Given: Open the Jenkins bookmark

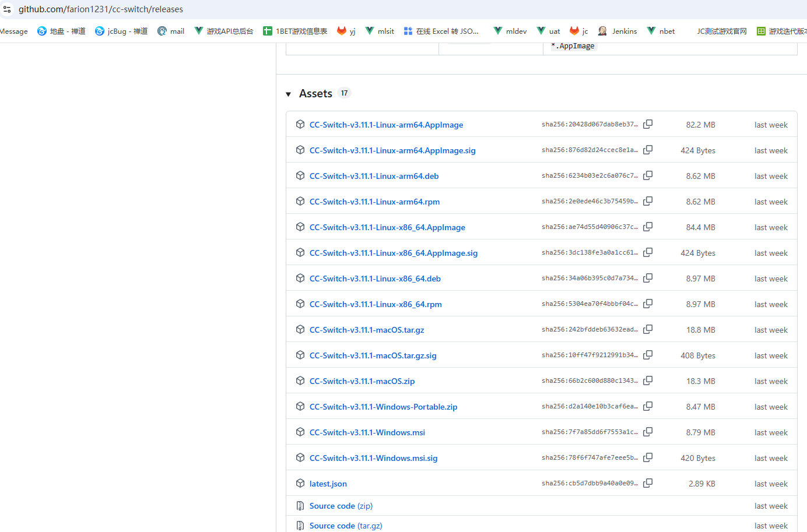Looking at the screenshot, I should [x=617, y=31].
